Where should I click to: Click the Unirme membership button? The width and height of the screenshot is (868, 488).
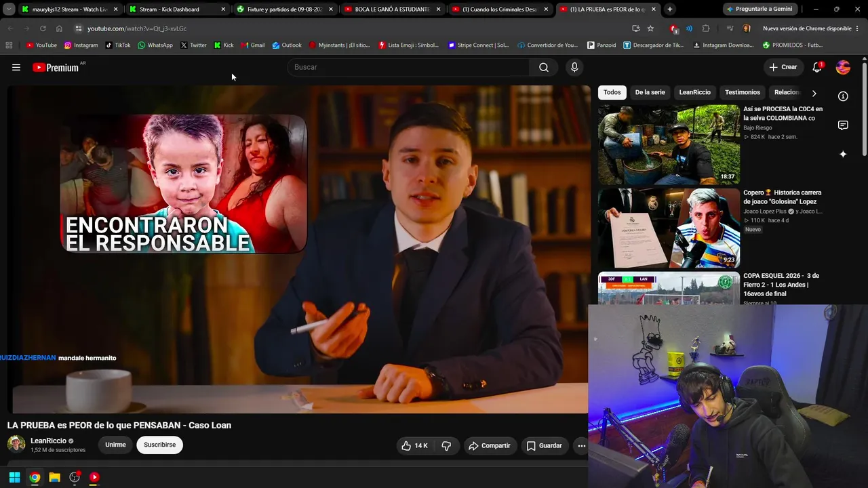(x=115, y=445)
